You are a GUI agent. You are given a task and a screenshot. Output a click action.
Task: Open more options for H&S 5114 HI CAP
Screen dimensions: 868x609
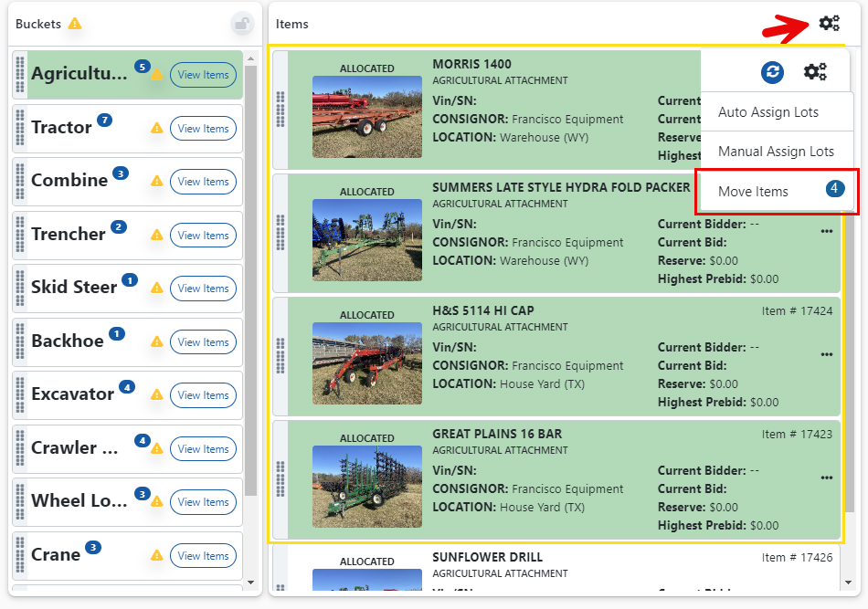coord(827,354)
